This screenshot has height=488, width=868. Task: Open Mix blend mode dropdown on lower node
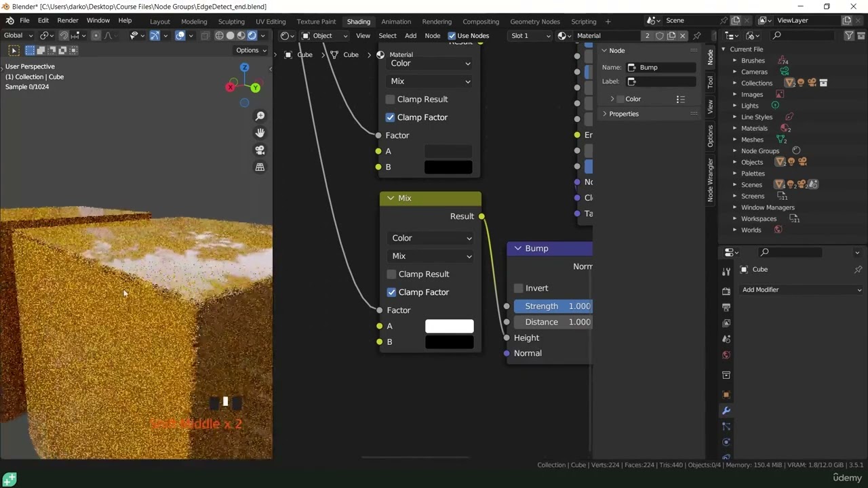431,256
